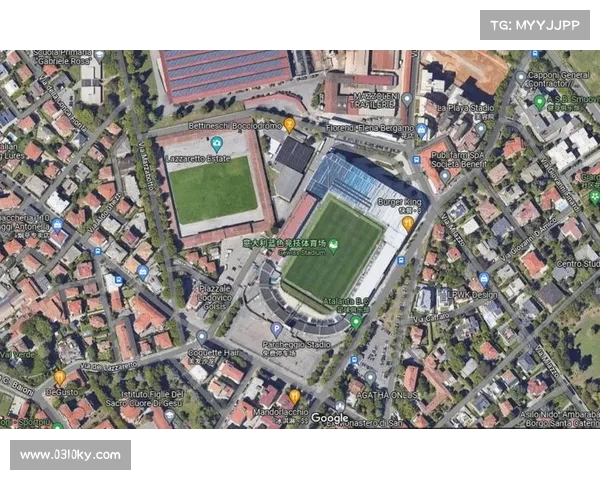Click the AGATHA ONLUS location pin

(x=370, y=379)
